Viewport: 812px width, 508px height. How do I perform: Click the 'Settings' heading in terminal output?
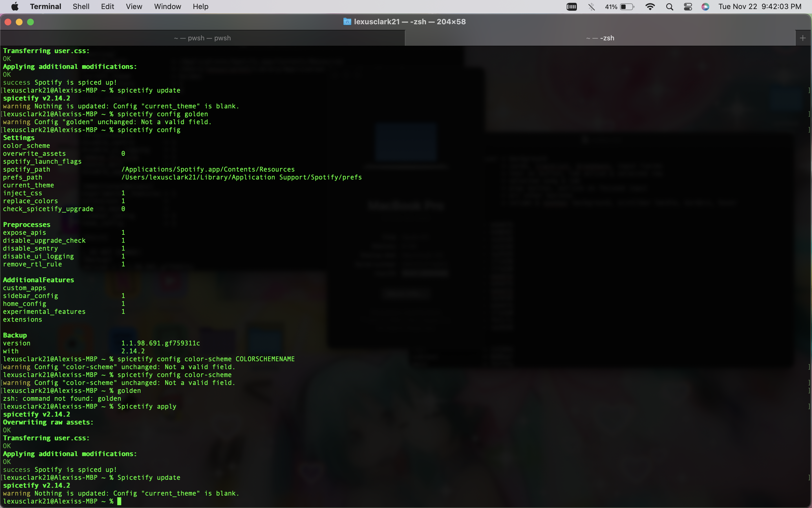[19, 138]
